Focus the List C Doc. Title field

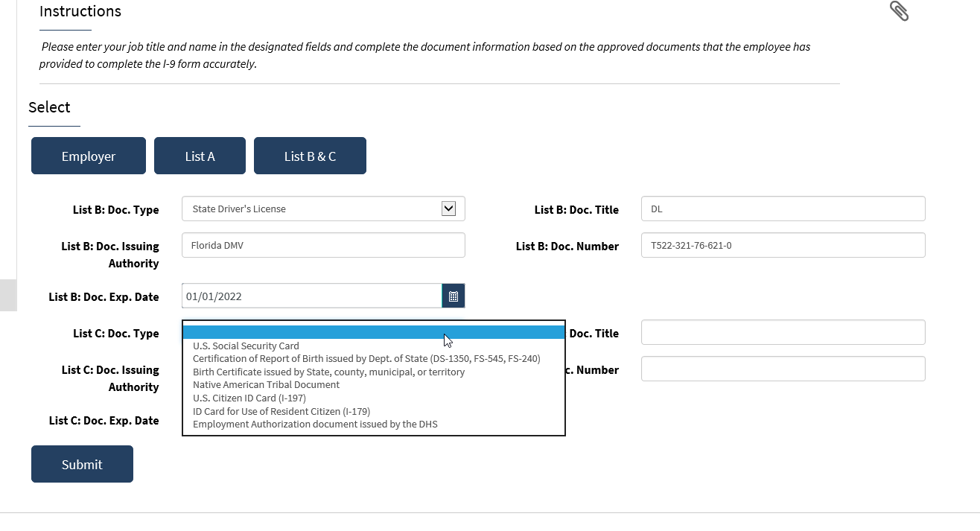(x=783, y=332)
